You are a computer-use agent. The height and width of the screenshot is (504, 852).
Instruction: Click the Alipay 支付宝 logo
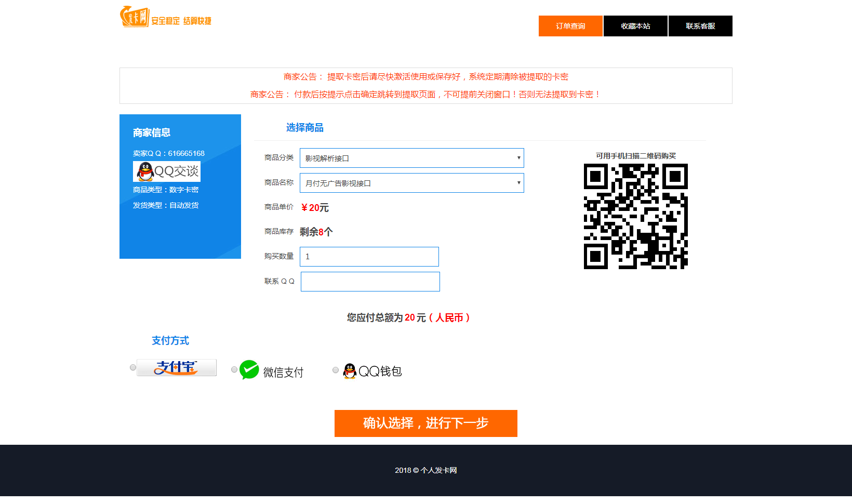177,367
